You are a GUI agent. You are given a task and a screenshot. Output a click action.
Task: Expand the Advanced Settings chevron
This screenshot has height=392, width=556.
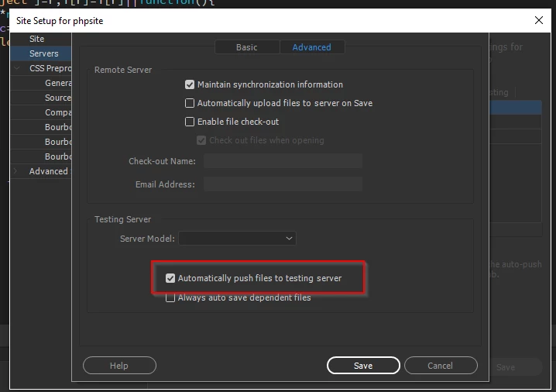point(15,171)
